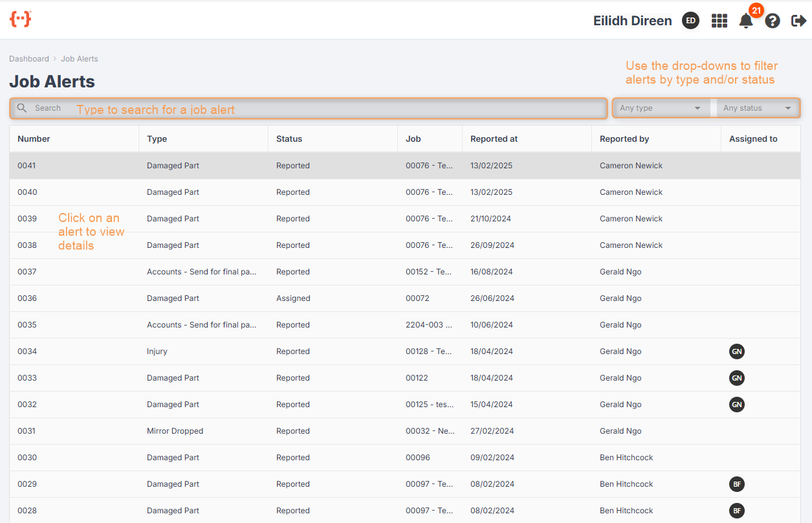The image size is (812, 523).
Task: Go to Dashboard breadcrumb link
Action: coord(29,59)
